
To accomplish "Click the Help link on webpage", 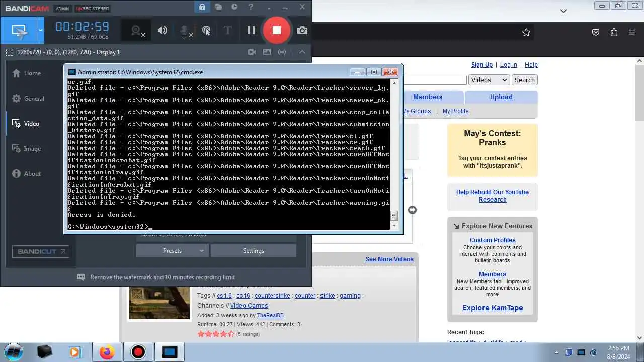I will click(531, 65).
